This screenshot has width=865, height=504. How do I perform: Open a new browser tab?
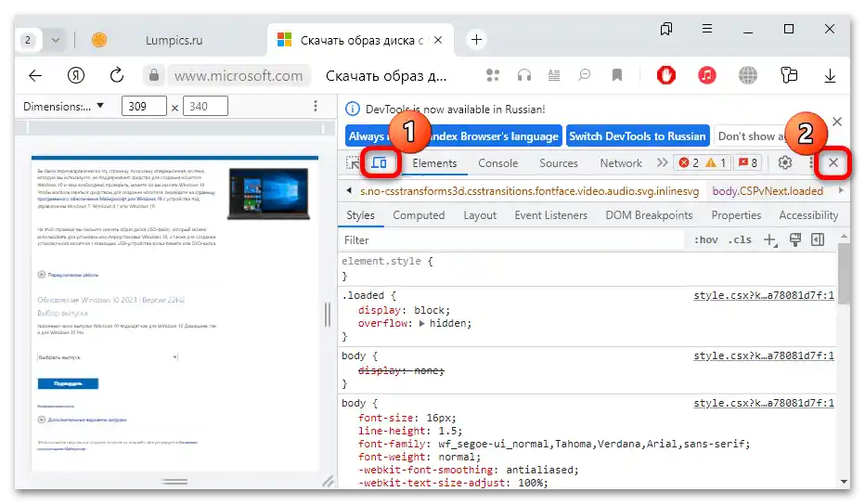pyautogui.click(x=476, y=40)
